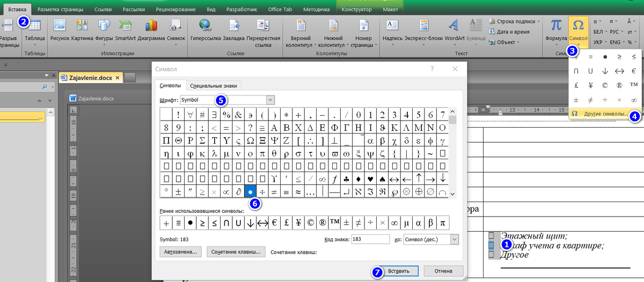Screen dimensions: 644x282
Task: Insert Дата и время into the document
Action: (x=509, y=32)
